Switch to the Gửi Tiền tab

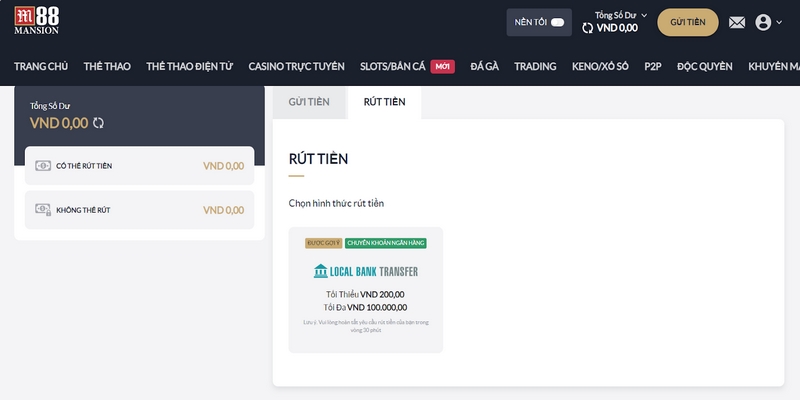309,102
